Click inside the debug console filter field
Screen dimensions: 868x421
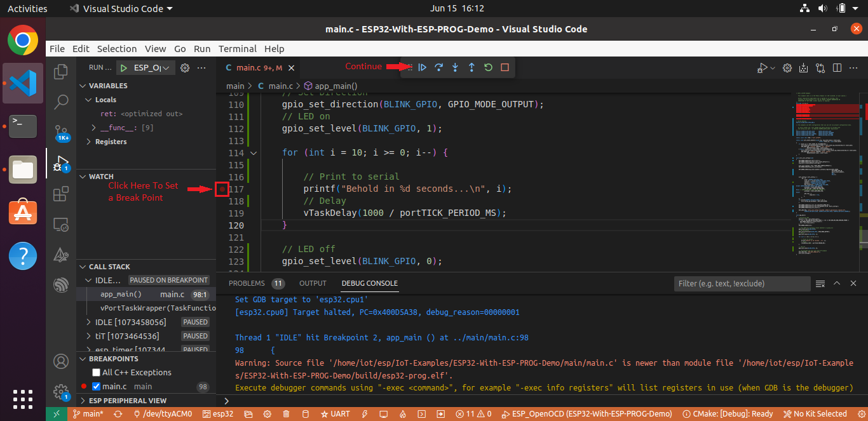(x=742, y=284)
